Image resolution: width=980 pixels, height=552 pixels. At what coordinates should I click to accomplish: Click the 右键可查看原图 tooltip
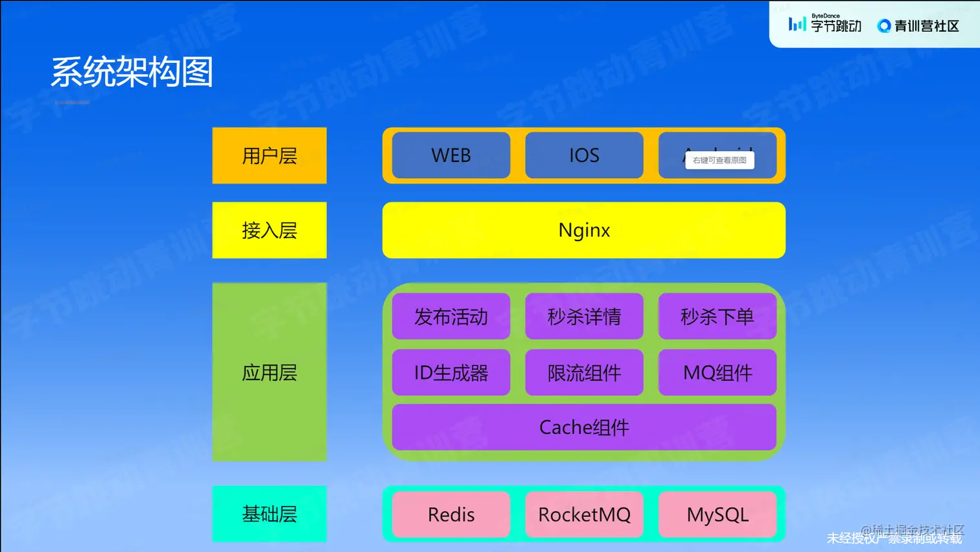[x=719, y=160]
